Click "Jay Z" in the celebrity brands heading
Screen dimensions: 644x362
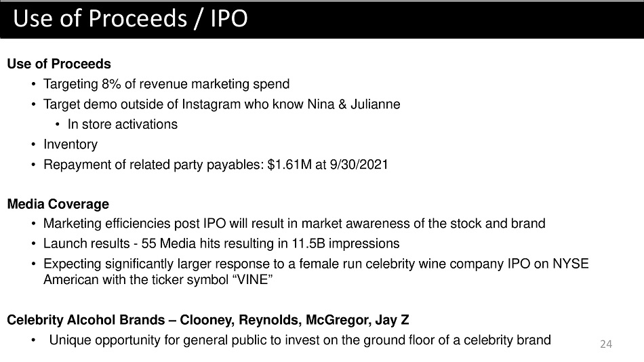[x=392, y=320]
